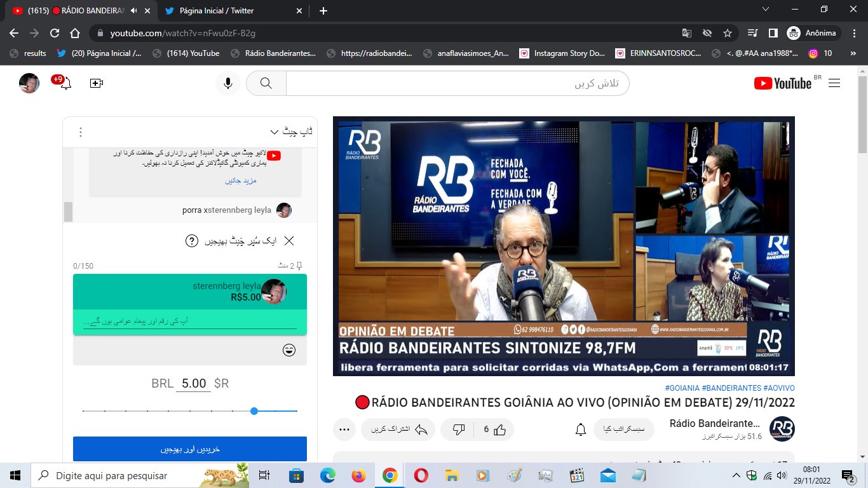Viewport: 868px width, 488px height.
Task: Click the BRL 5.00 amount field
Action: coord(193,384)
